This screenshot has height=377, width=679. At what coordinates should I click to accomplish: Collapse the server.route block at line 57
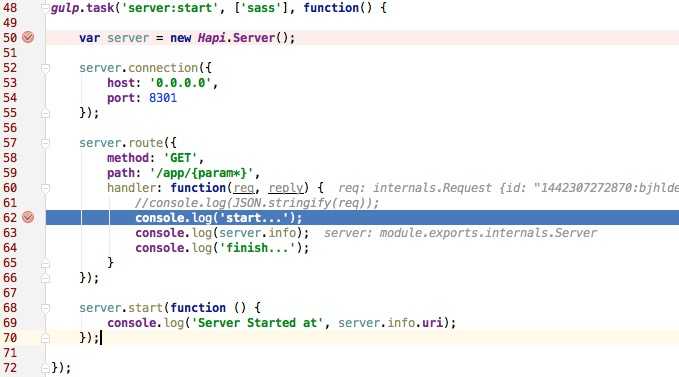tap(45, 143)
